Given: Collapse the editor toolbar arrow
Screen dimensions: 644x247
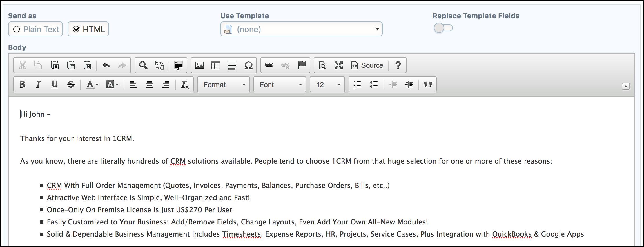Looking at the screenshot, I should (626, 86).
